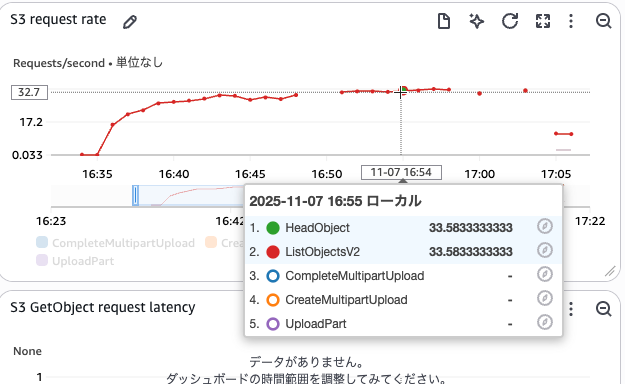Edit the S3 request rate widget title
The image size is (625, 384).
(x=130, y=22)
